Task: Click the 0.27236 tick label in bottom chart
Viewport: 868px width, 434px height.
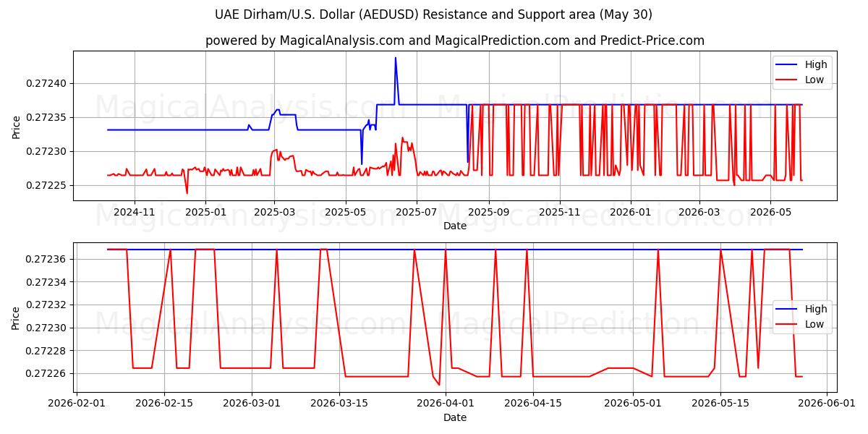Action: [x=46, y=259]
